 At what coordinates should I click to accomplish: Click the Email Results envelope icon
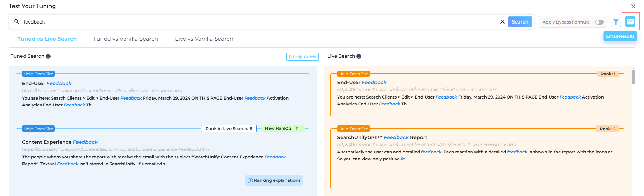(x=630, y=21)
